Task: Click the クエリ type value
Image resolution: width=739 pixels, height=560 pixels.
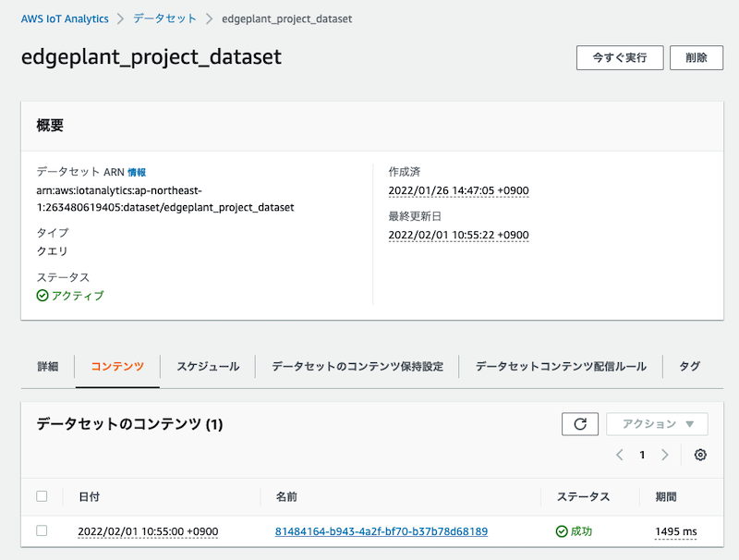Action: point(53,250)
